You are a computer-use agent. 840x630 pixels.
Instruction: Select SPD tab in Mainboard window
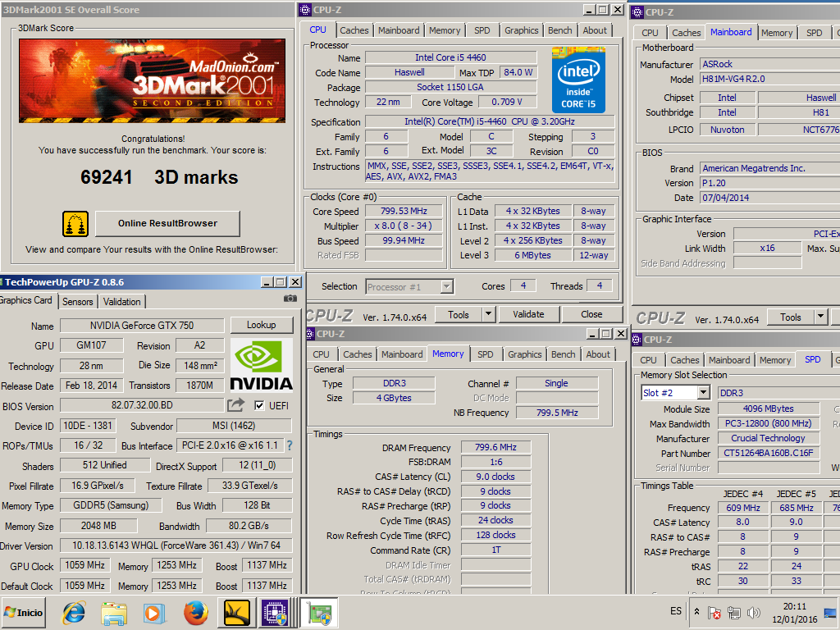pyautogui.click(x=814, y=33)
